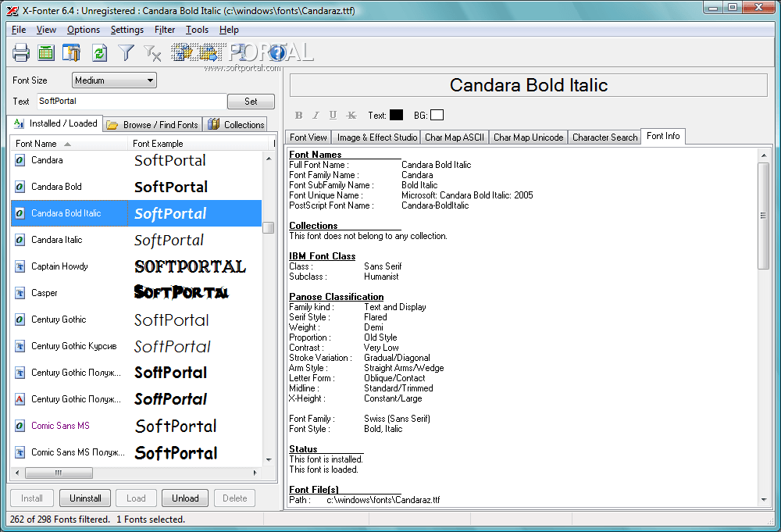Open the Tools menu
Screen dimensions: 781x532
[x=198, y=30]
